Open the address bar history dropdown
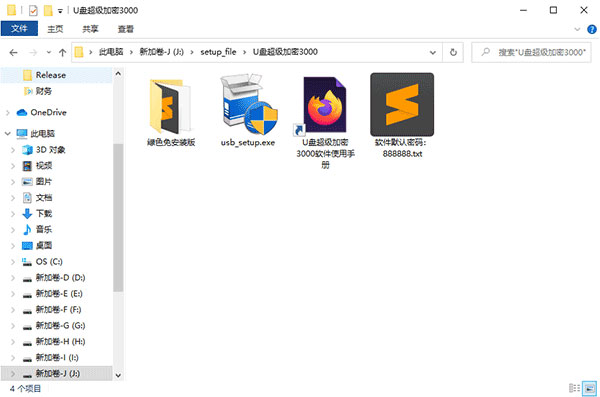Image resolution: width=600 pixels, height=397 pixels. pyautogui.click(x=433, y=52)
